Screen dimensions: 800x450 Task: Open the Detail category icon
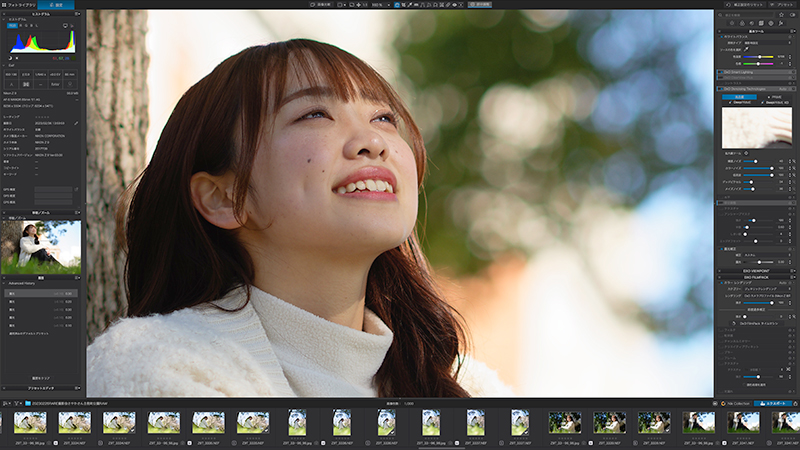(752, 23)
